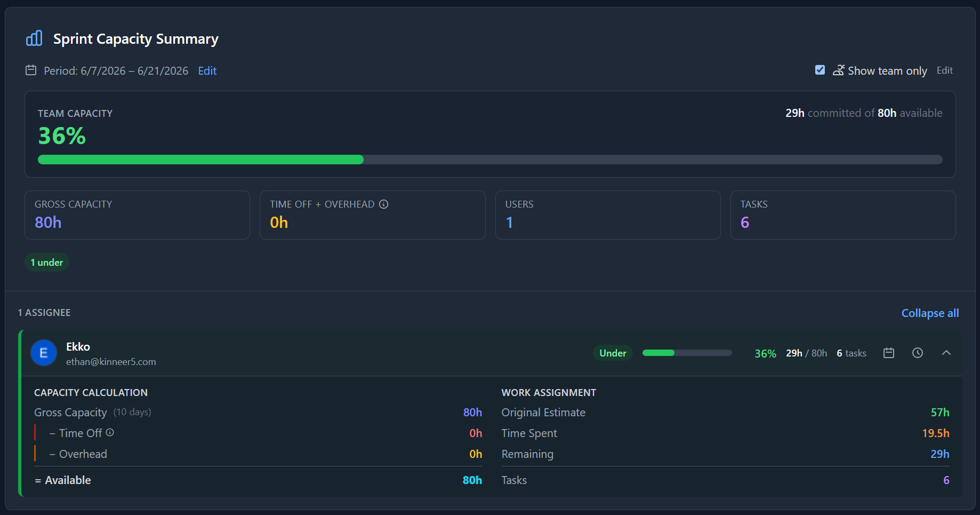Edit the sprint period dates

click(x=207, y=71)
